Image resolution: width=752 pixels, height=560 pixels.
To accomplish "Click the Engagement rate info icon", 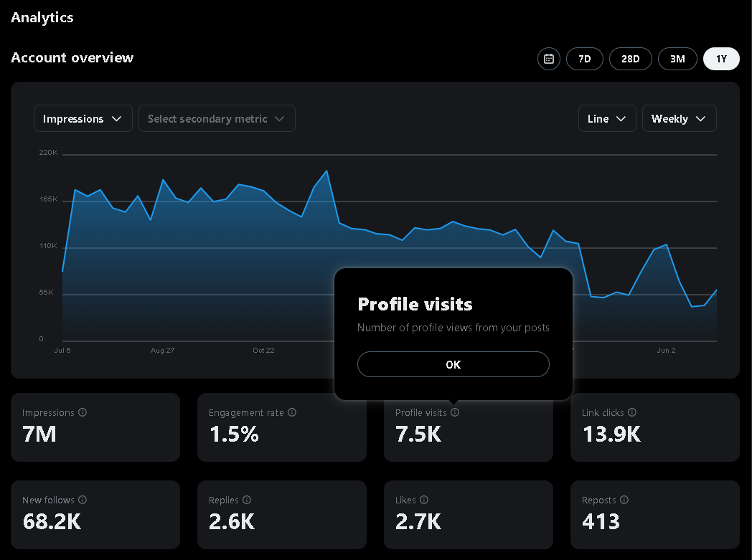I will [292, 412].
